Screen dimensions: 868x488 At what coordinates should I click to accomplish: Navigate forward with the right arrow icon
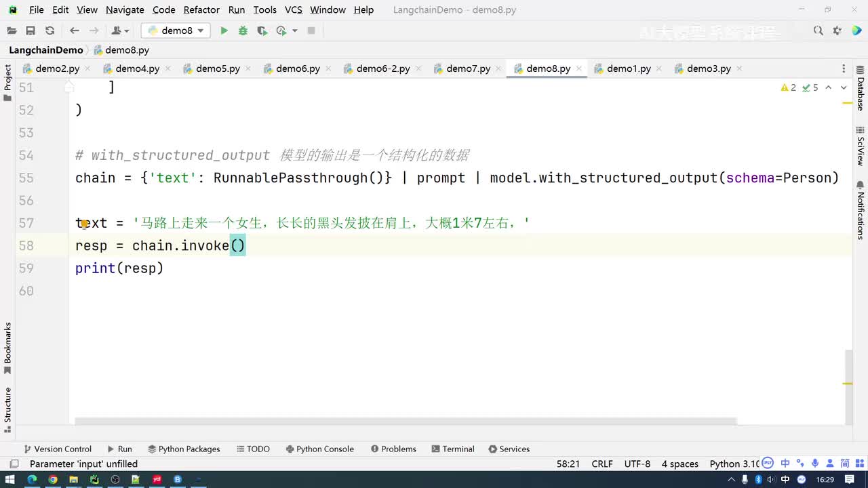tap(94, 30)
